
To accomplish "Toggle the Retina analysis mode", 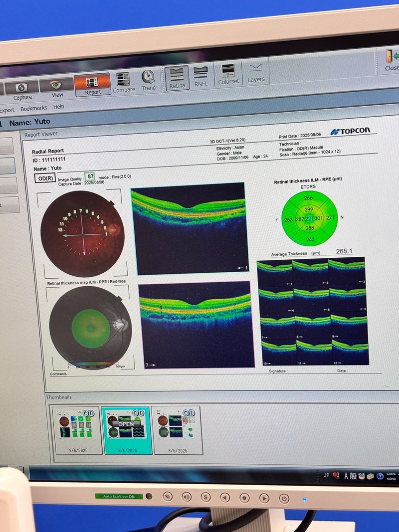I will [177, 78].
